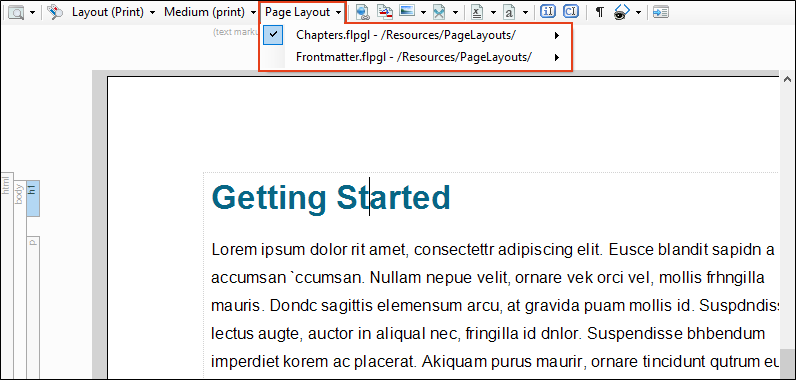The width and height of the screenshot is (796, 380).
Task: Click the Page Layout toolbar button
Action: 303,12
